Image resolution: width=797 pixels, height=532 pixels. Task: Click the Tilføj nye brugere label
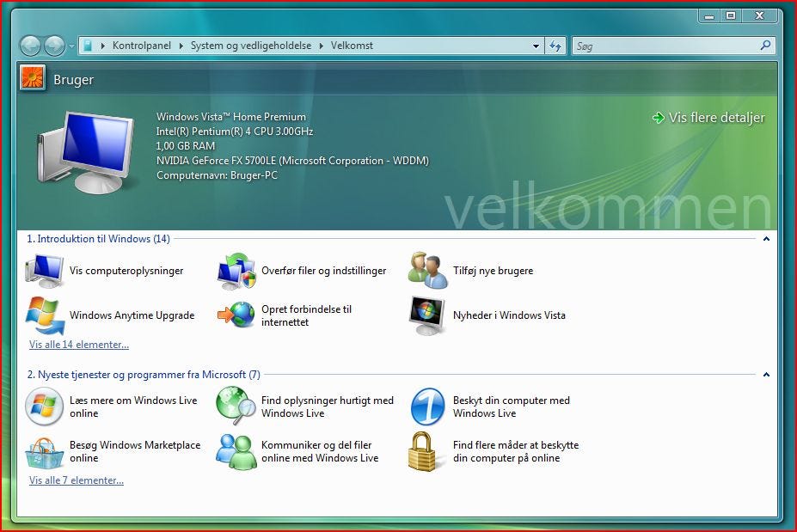[493, 271]
